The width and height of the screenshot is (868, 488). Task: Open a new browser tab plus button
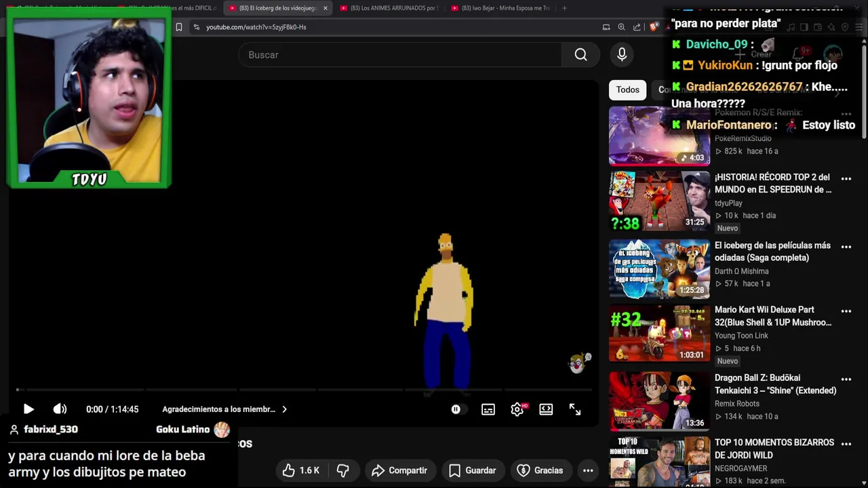pos(564,8)
